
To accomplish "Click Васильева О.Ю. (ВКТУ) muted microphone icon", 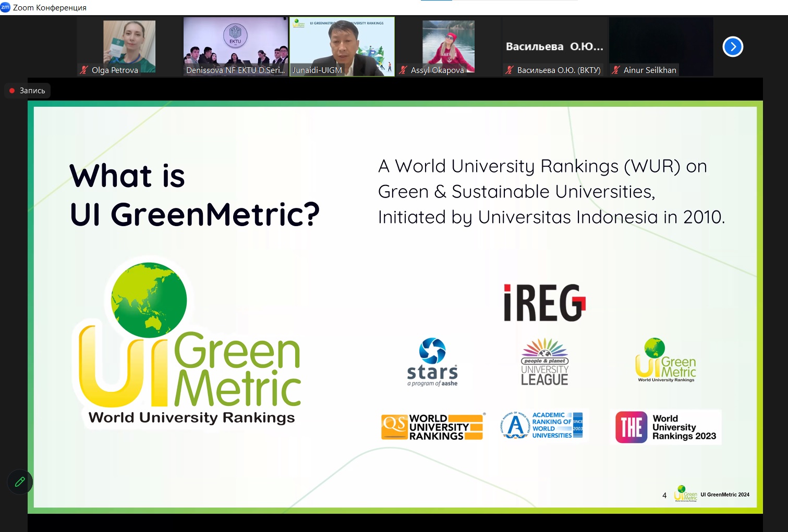I will coord(510,70).
